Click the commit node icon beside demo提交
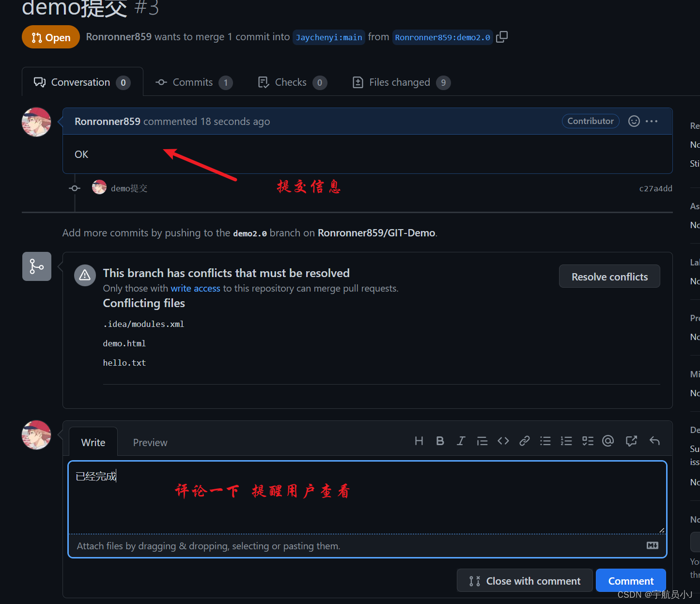 [x=75, y=188]
